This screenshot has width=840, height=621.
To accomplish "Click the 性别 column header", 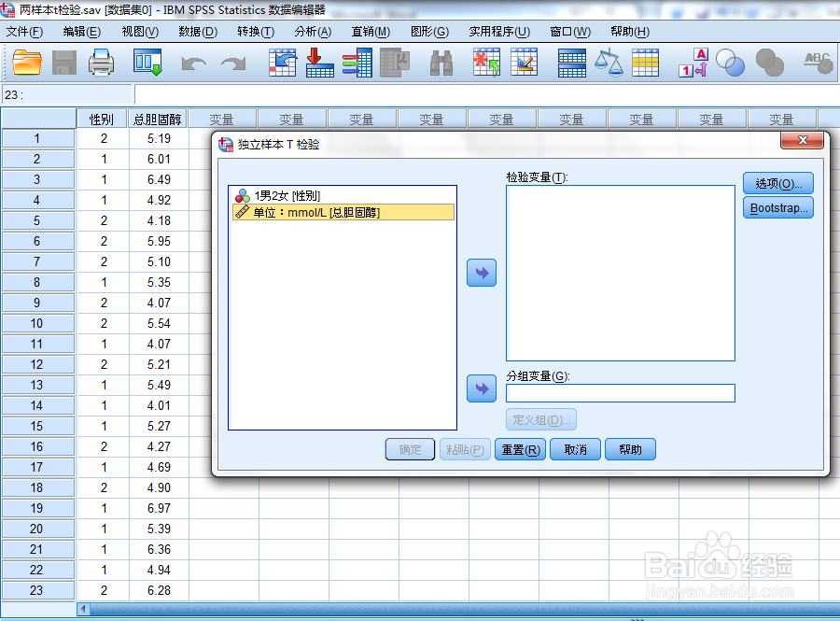I will (102, 119).
